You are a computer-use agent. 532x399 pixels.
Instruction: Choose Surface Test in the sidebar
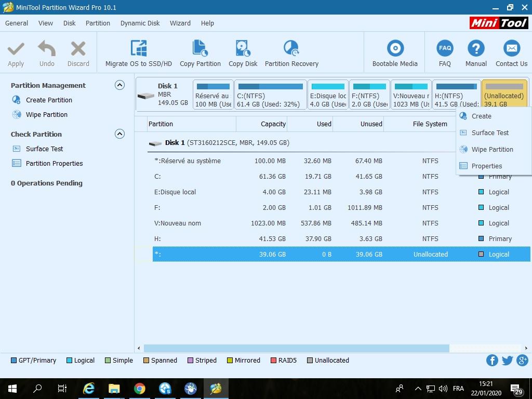[x=45, y=149]
